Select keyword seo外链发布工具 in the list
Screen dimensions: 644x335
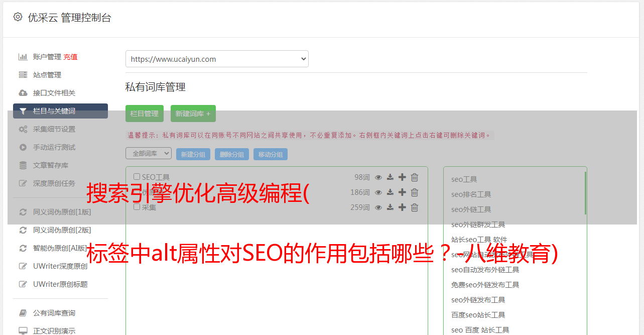tap(478, 300)
